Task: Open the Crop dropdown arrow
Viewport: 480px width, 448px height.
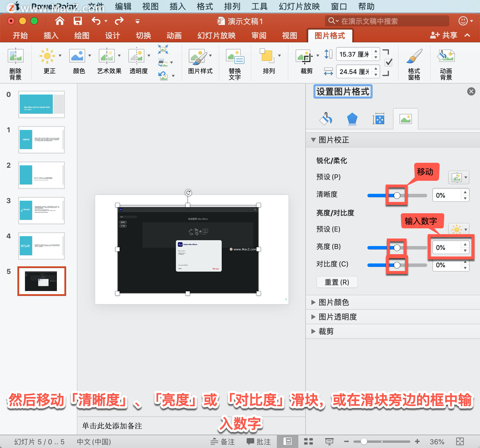Action: click(318, 56)
